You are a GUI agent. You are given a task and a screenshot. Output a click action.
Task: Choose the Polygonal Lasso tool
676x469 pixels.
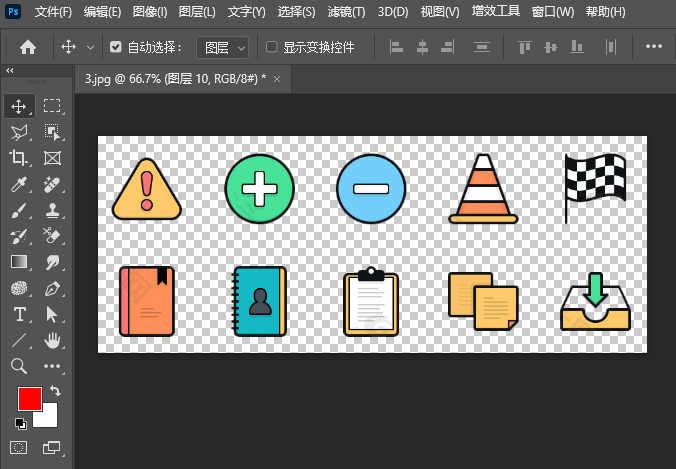tap(19, 132)
